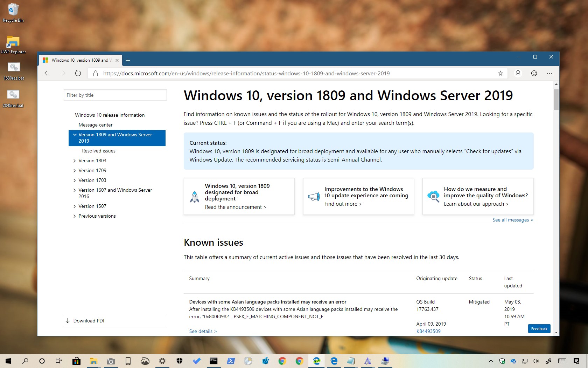Click the megaphone icon on improvements card
The width and height of the screenshot is (588, 368).
click(314, 197)
